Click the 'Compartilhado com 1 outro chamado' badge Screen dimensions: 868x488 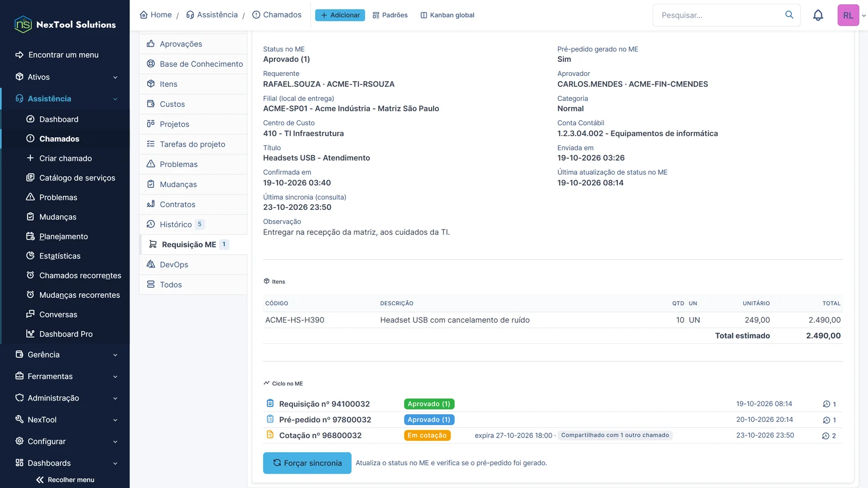point(615,435)
